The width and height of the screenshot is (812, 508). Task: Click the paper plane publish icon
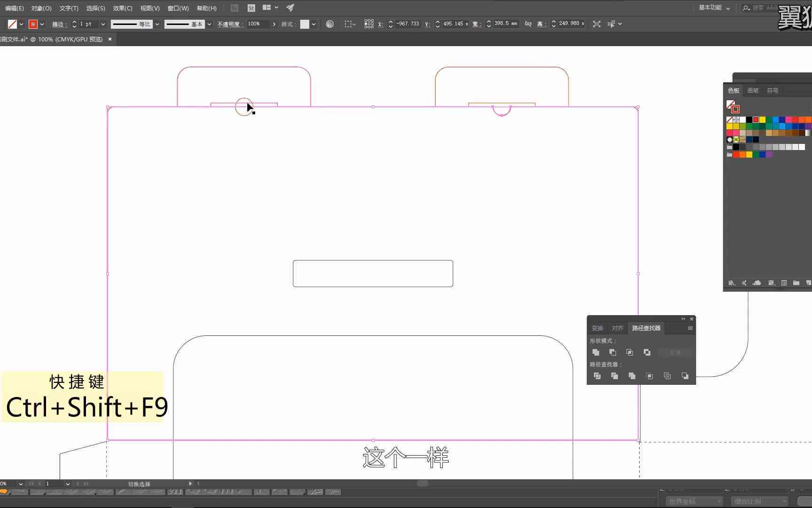(290, 8)
